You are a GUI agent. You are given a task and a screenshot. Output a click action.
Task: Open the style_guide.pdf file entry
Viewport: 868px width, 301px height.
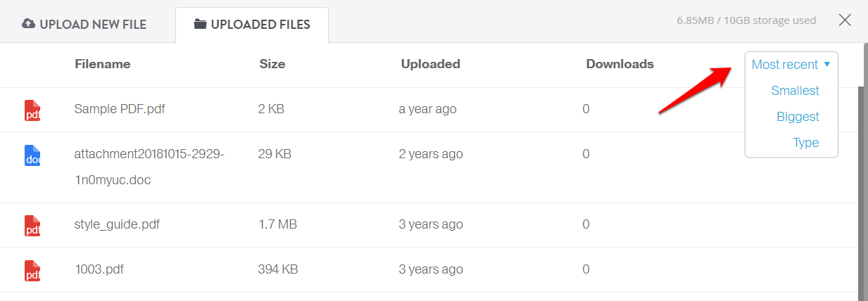[x=117, y=224]
